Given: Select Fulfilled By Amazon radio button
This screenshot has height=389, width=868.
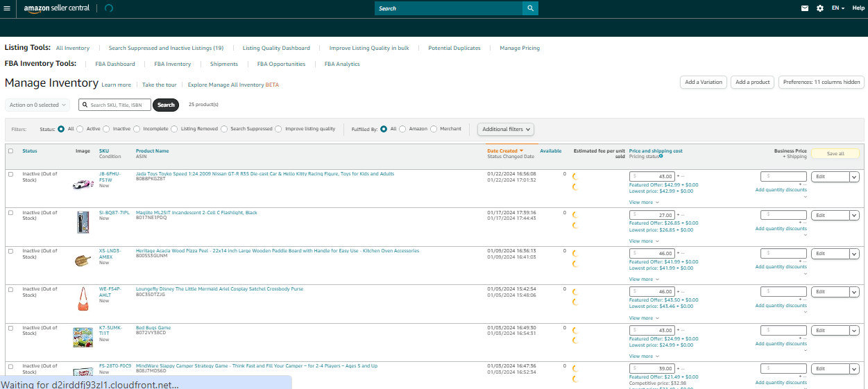Looking at the screenshot, I should pos(402,129).
